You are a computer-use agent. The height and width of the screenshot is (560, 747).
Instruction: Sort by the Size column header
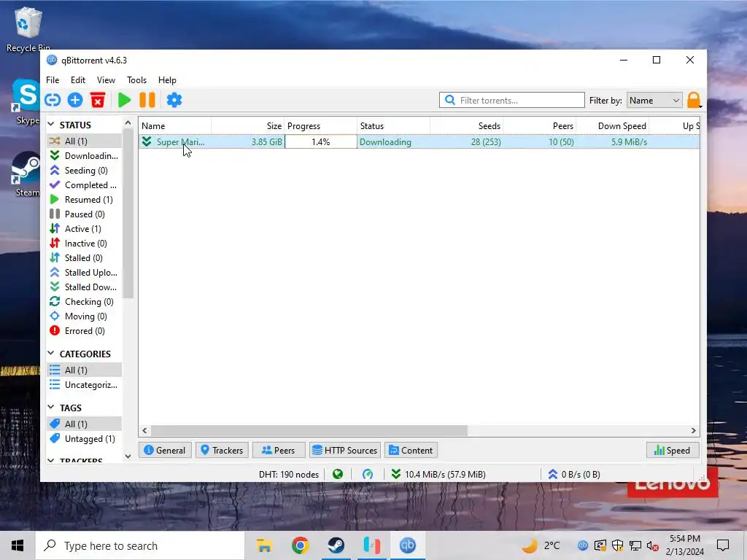click(248, 126)
